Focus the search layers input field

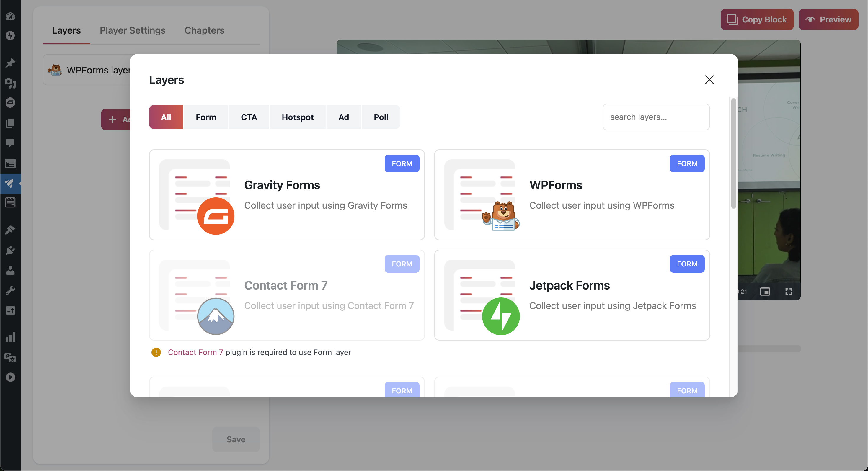click(656, 117)
